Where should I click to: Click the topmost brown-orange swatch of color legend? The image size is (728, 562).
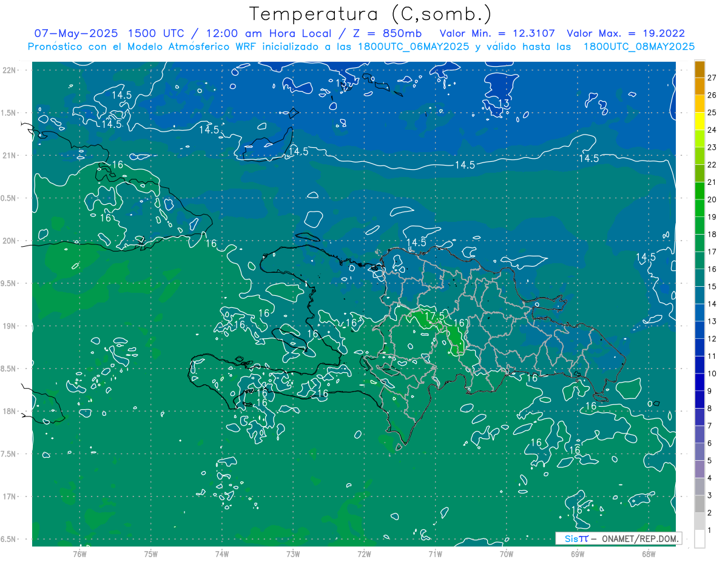(699, 69)
